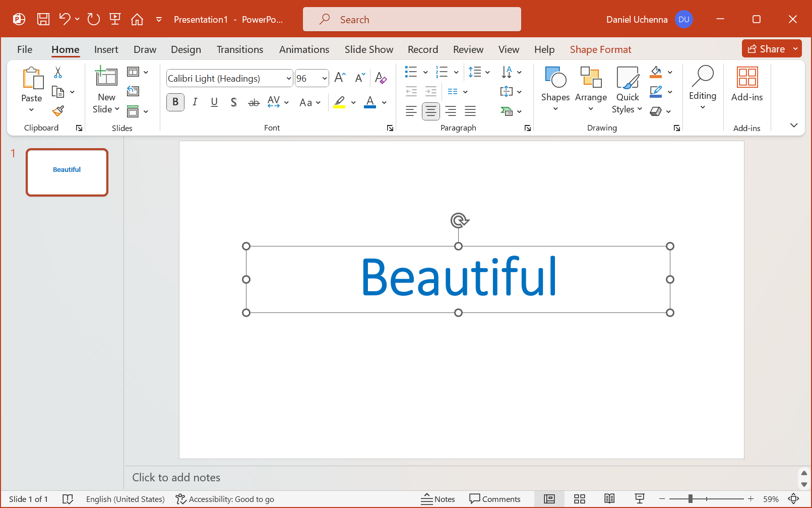812x508 pixels.
Task: Open Reading View from status bar
Action: [x=609, y=499]
